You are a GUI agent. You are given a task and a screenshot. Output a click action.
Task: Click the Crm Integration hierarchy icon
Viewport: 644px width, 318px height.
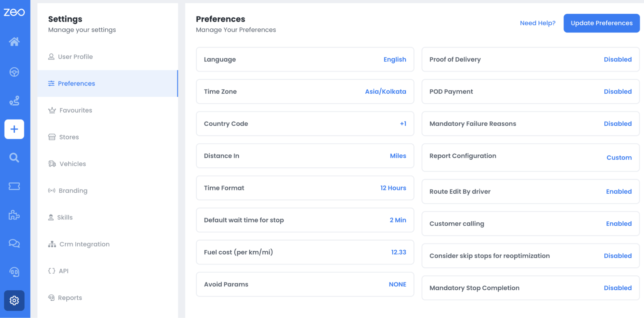pyautogui.click(x=52, y=244)
